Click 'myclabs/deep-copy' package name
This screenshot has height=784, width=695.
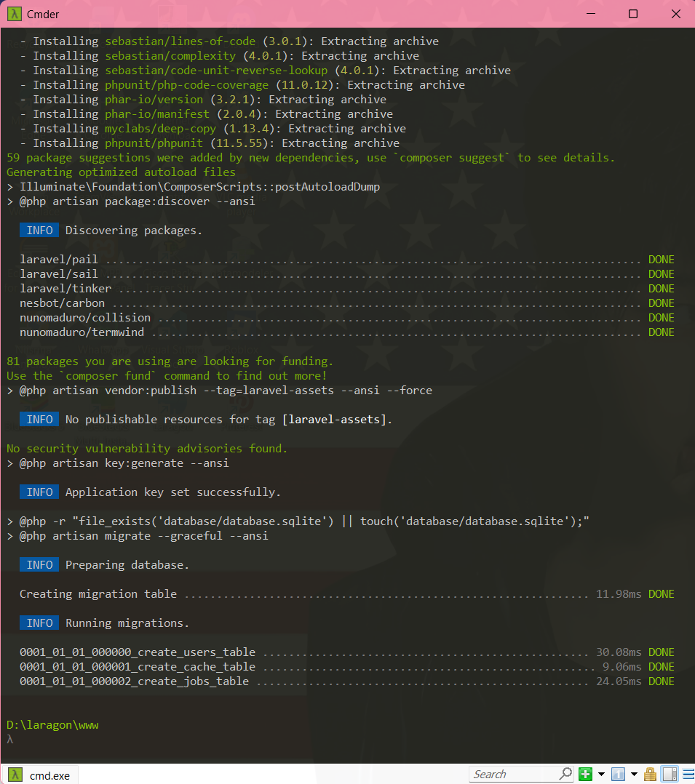coord(160,128)
